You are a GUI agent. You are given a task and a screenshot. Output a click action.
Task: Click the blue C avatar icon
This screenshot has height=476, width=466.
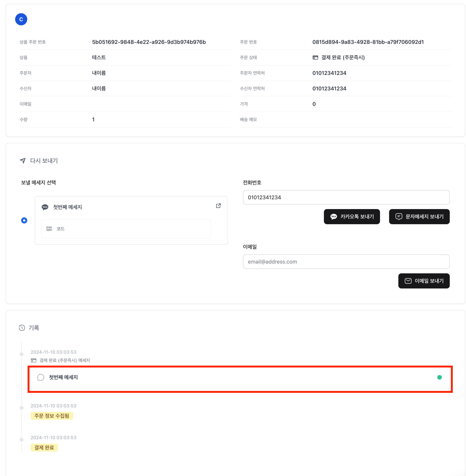tap(21, 19)
